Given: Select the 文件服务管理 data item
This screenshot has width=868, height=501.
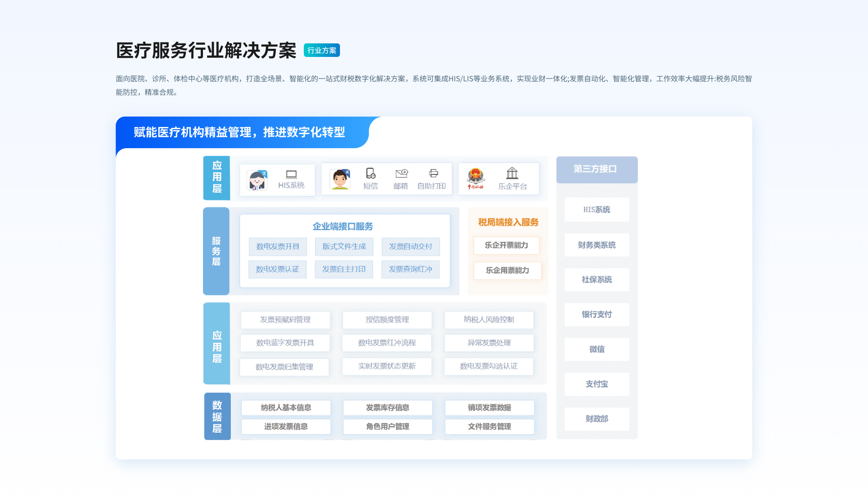Looking at the screenshot, I should pyautogui.click(x=489, y=426).
